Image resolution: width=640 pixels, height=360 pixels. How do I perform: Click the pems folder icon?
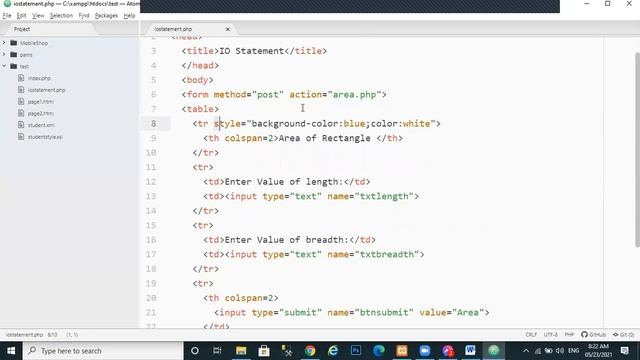coord(13,54)
